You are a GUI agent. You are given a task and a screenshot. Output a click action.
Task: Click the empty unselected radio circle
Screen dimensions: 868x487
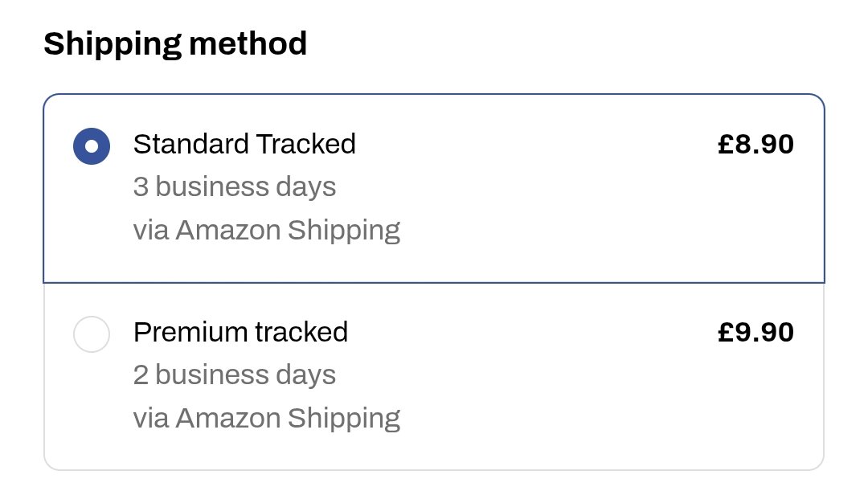[x=92, y=334]
